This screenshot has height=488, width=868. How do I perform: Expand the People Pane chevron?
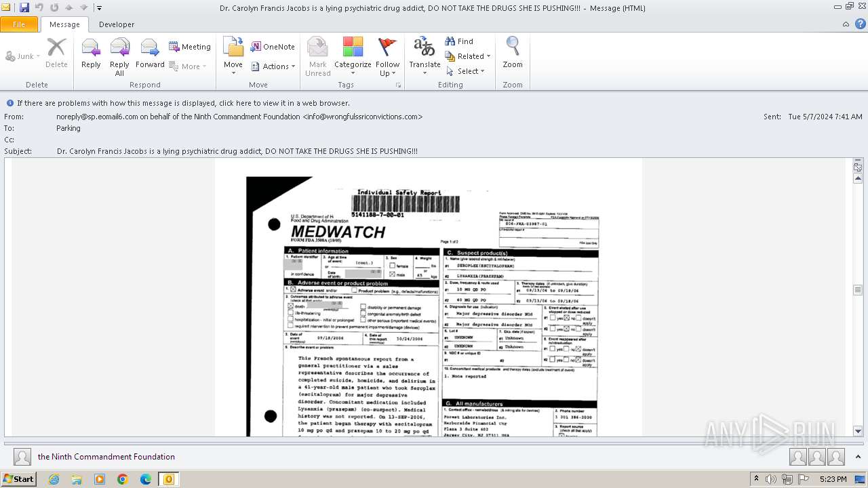[858, 457]
